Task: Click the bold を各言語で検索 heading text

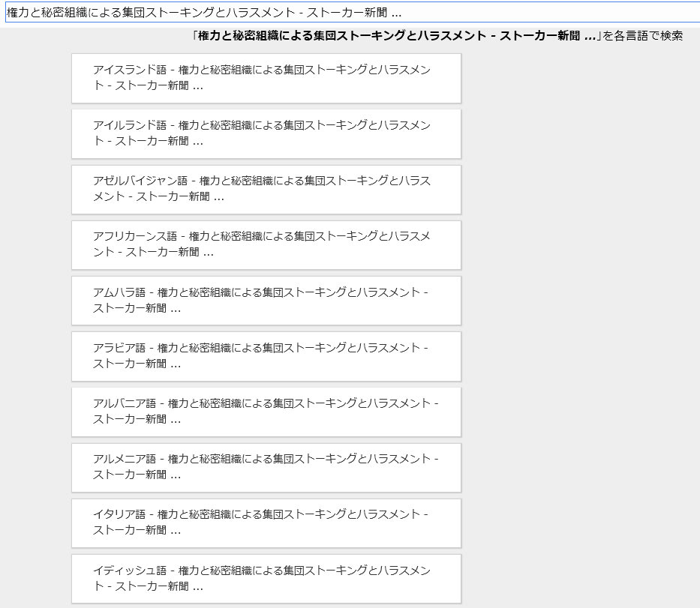Action: (437, 36)
